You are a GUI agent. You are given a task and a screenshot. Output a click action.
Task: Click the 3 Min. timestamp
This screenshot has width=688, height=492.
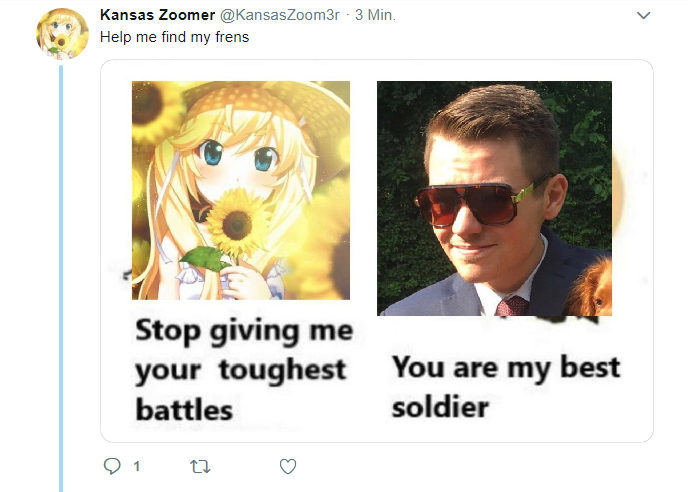[x=375, y=15]
